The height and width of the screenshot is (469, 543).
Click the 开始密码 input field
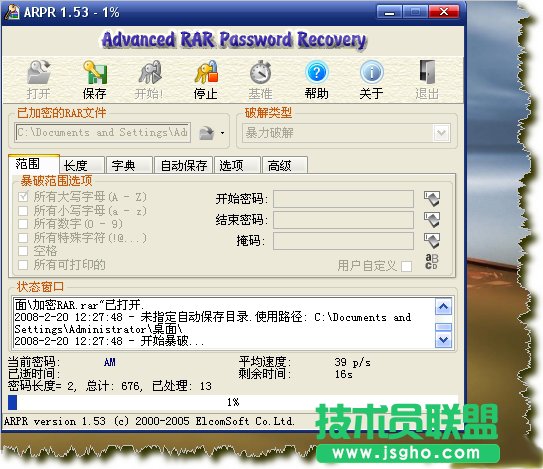coord(344,199)
